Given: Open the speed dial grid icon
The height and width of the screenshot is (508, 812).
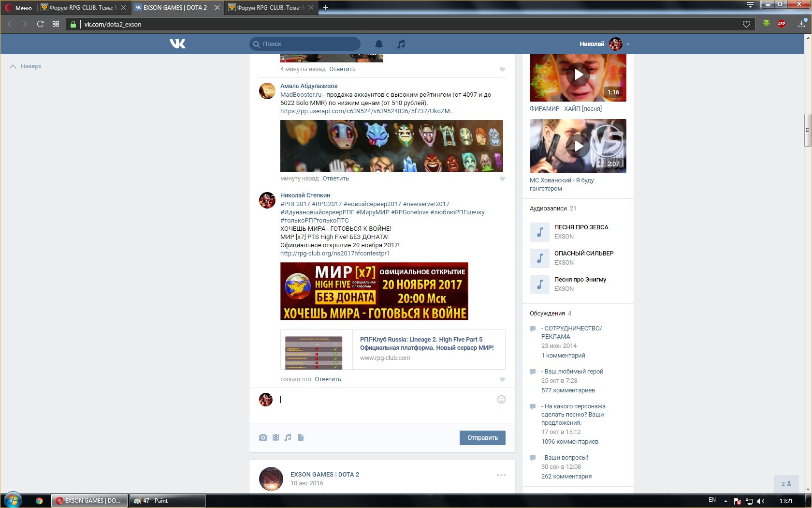Looking at the screenshot, I should point(56,24).
